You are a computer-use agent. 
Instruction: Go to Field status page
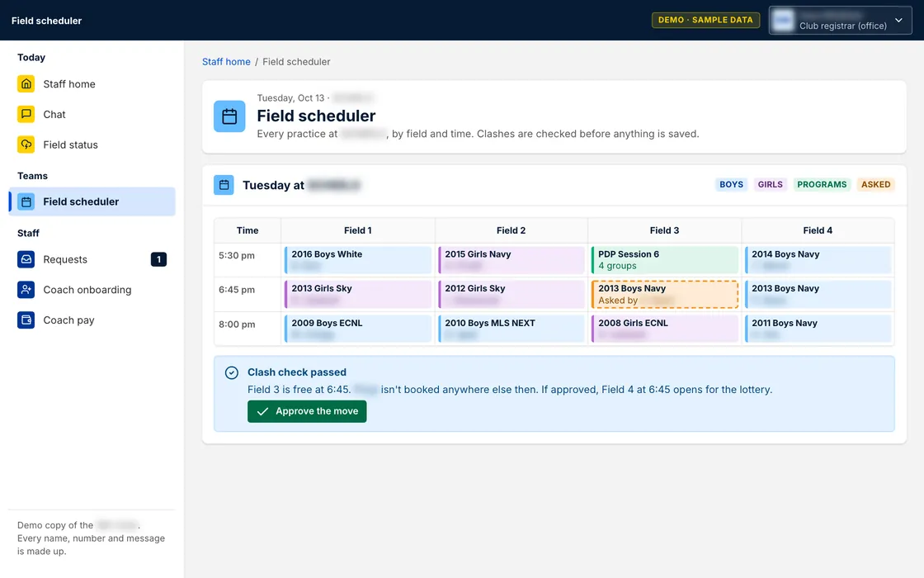pos(92,144)
